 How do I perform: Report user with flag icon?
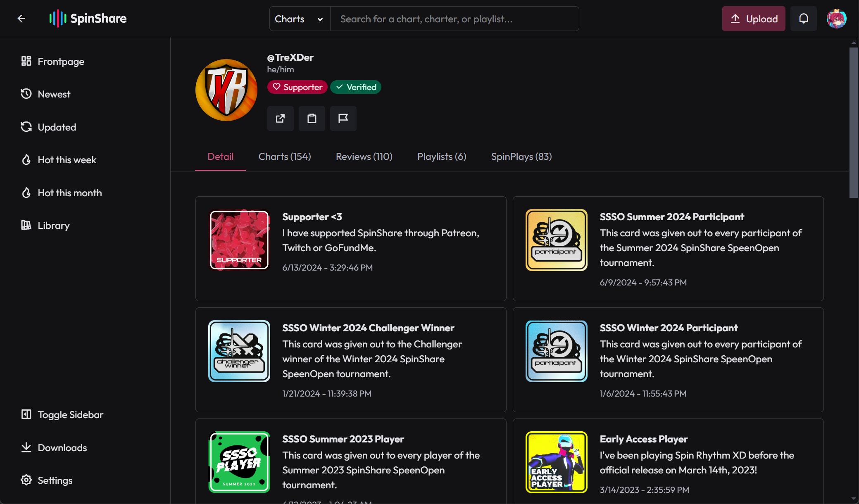[x=343, y=119]
